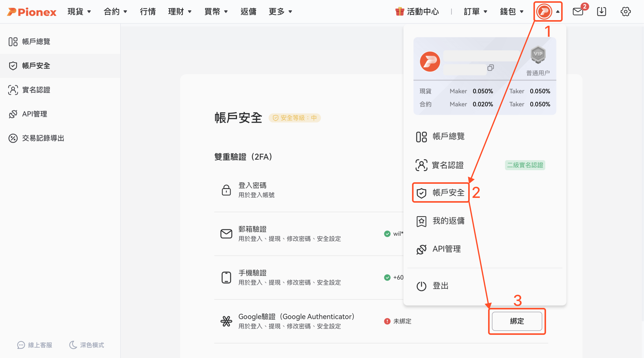Image resolution: width=644 pixels, height=358 pixels.
Task: Collapse the profile avatar menu
Action: tap(548, 12)
